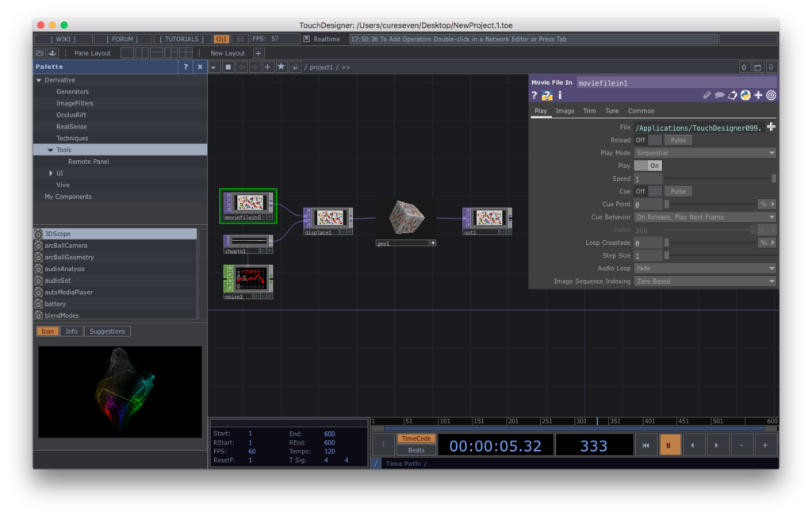Adjust the Step Size slider handle
Image resolution: width=812 pixels, height=516 pixels.
[667, 256]
